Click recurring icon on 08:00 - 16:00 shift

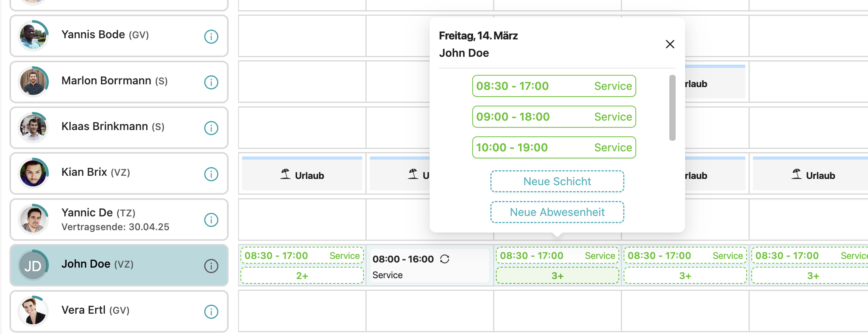pos(445,259)
